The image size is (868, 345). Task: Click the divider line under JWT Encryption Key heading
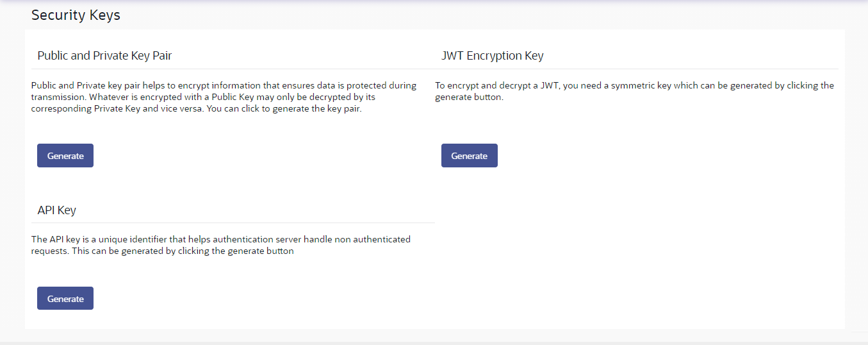pos(637,69)
